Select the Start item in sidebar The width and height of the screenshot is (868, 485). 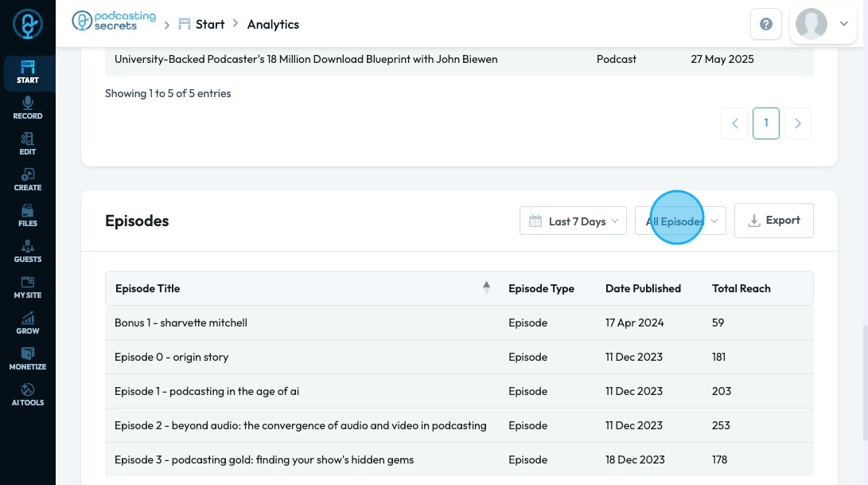pyautogui.click(x=27, y=72)
